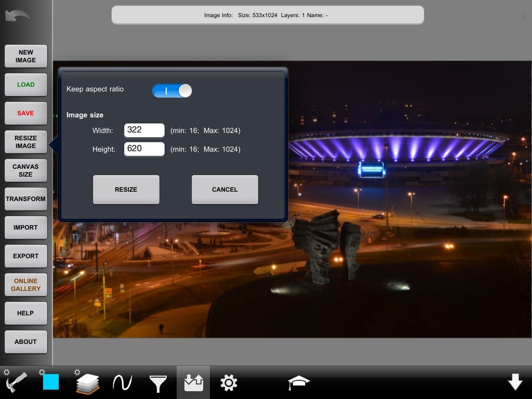Open the funnel filter icon
Viewport: 532px width, 399px height.
pos(158,383)
